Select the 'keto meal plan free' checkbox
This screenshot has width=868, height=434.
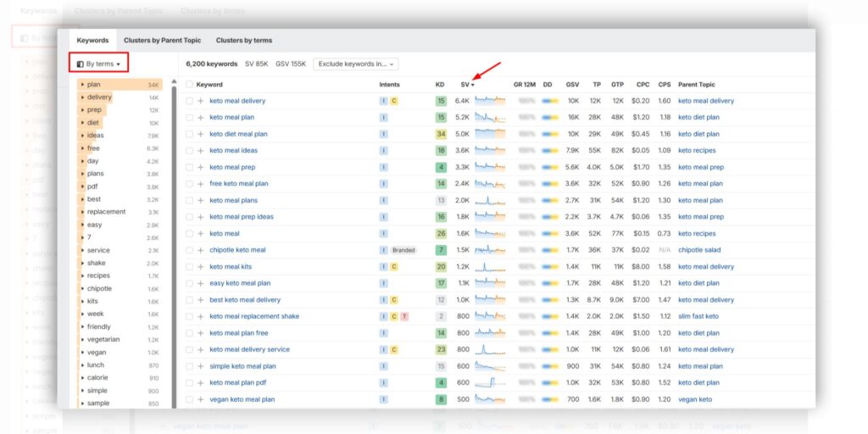(189, 333)
